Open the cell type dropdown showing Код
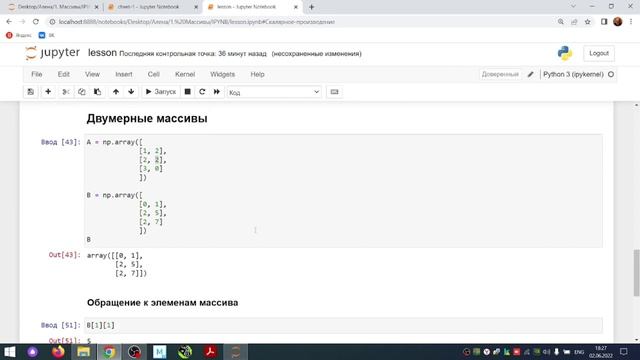Viewport: 640px width, 360px height. coord(274,92)
